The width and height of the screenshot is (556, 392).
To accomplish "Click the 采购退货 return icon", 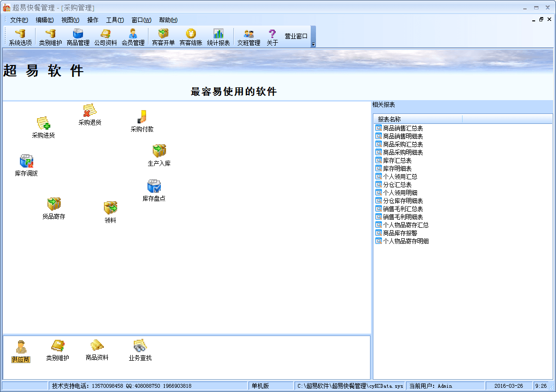I will 90,112.
